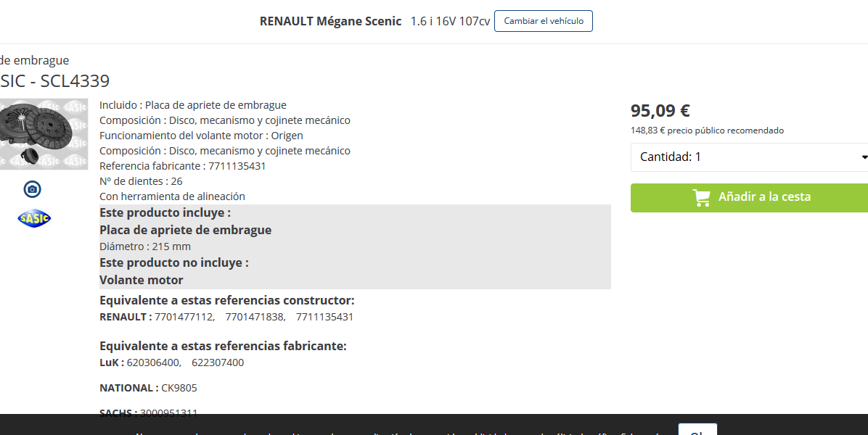Click Añadir a la cesta button

(x=750, y=197)
